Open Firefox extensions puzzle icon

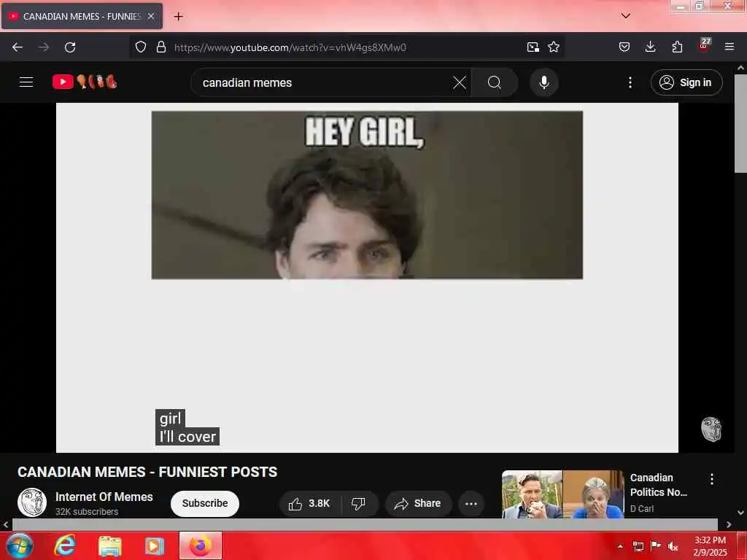pyautogui.click(x=677, y=47)
